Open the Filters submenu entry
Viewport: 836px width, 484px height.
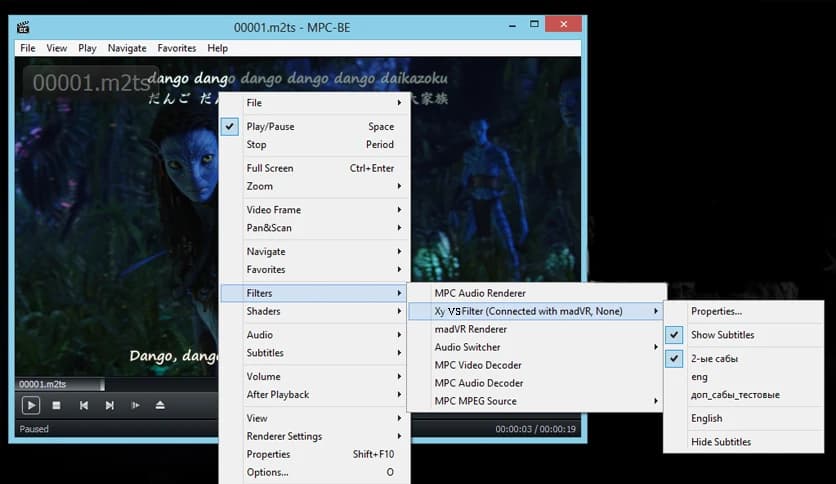315,293
